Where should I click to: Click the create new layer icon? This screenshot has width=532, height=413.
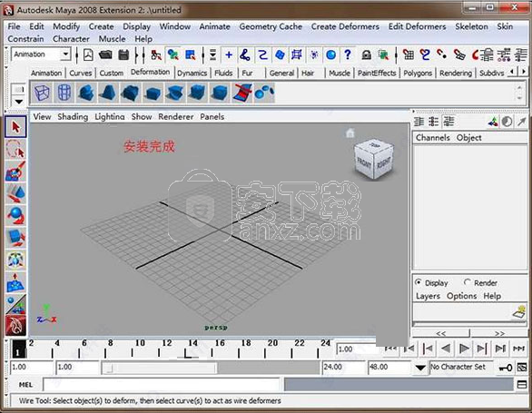[519, 312]
